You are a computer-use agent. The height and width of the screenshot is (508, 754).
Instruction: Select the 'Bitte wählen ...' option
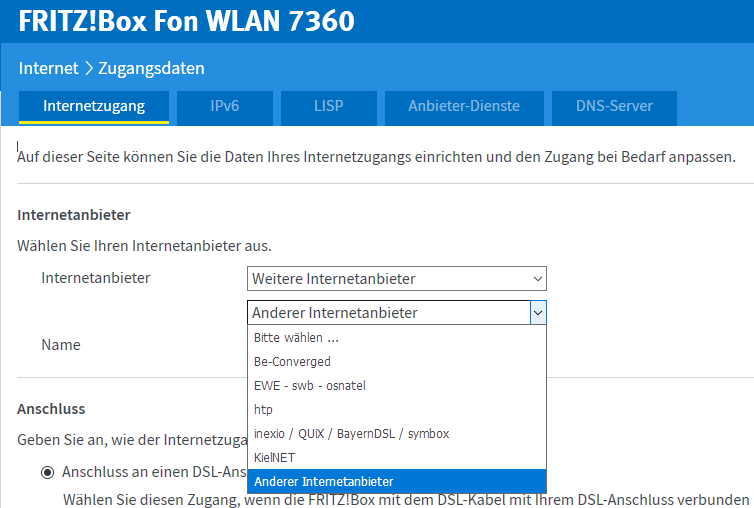point(397,338)
